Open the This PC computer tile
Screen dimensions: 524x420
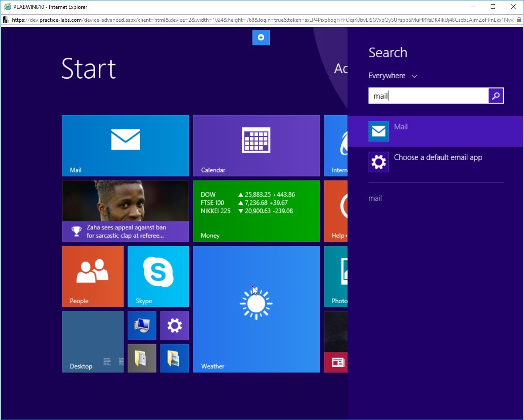point(142,325)
